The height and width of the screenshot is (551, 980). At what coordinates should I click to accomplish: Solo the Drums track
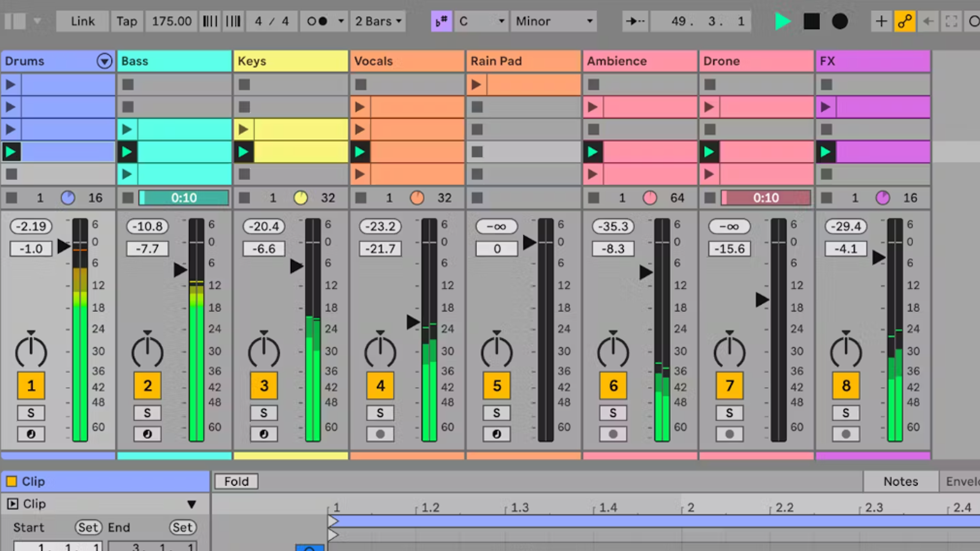31,413
